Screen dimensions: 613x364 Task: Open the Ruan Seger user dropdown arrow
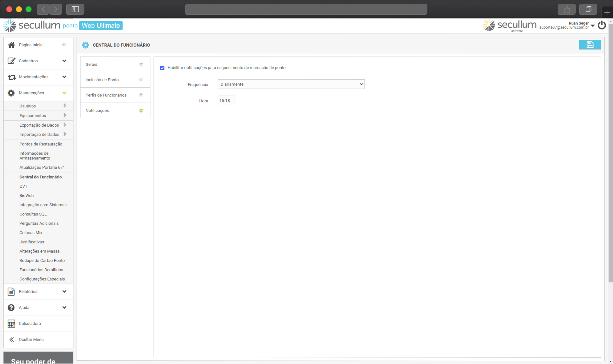click(593, 26)
